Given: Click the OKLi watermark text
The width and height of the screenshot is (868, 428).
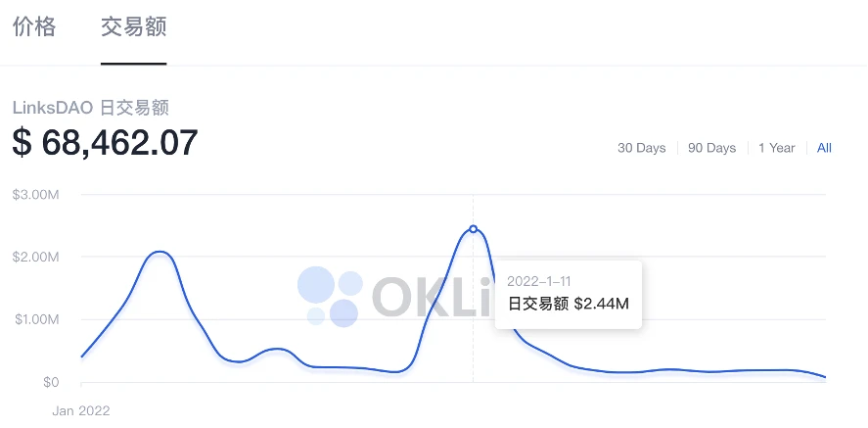Looking at the screenshot, I should click(432, 297).
